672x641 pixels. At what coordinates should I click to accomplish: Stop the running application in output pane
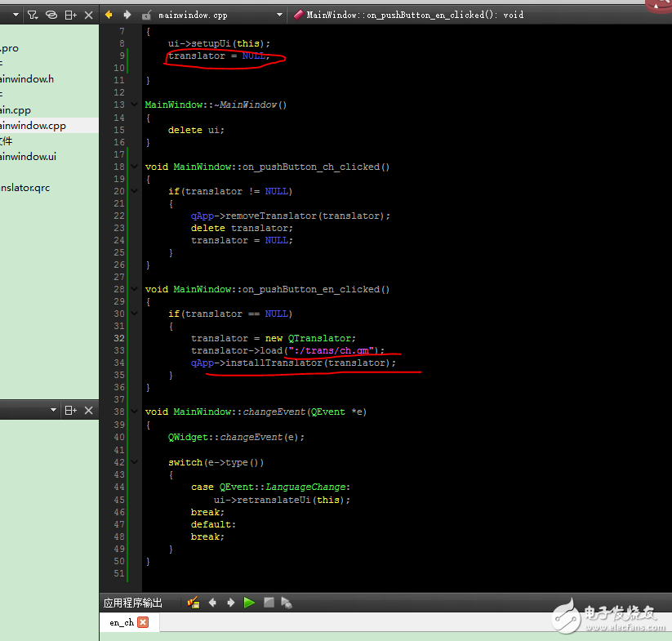click(x=268, y=603)
